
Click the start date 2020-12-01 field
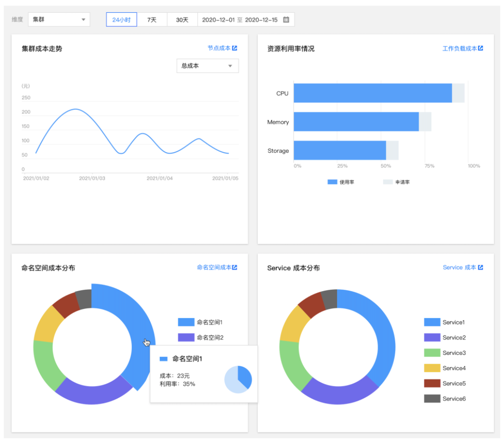[x=218, y=20]
